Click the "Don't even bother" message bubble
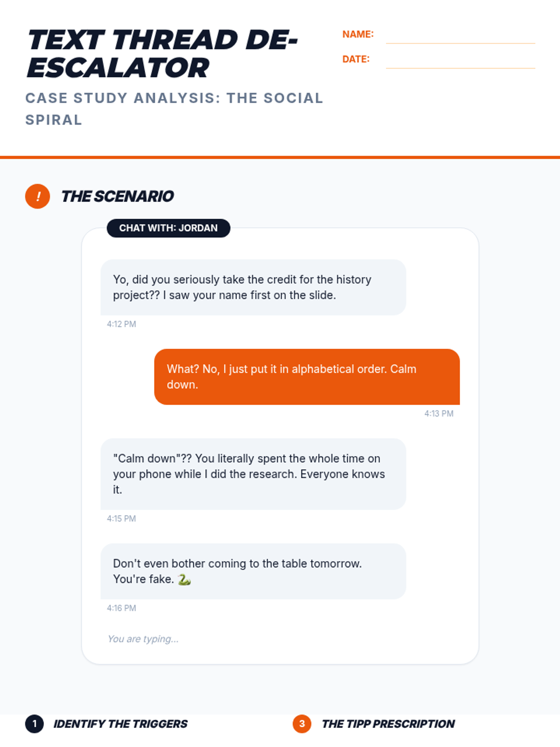 253,571
